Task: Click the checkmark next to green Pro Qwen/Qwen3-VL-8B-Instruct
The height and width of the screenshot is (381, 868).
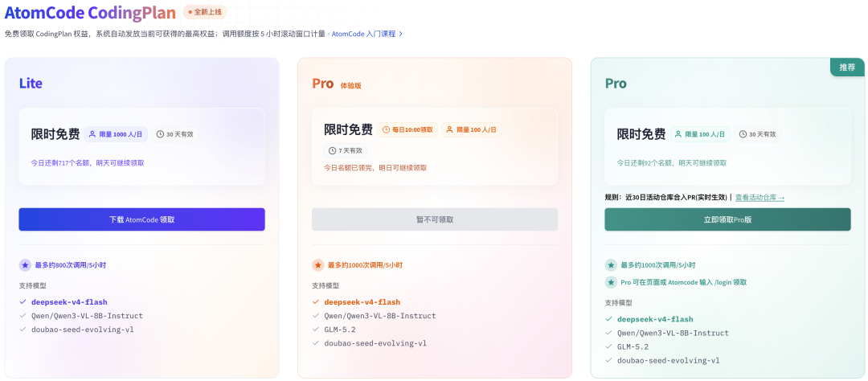Action: click(x=608, y=333)
